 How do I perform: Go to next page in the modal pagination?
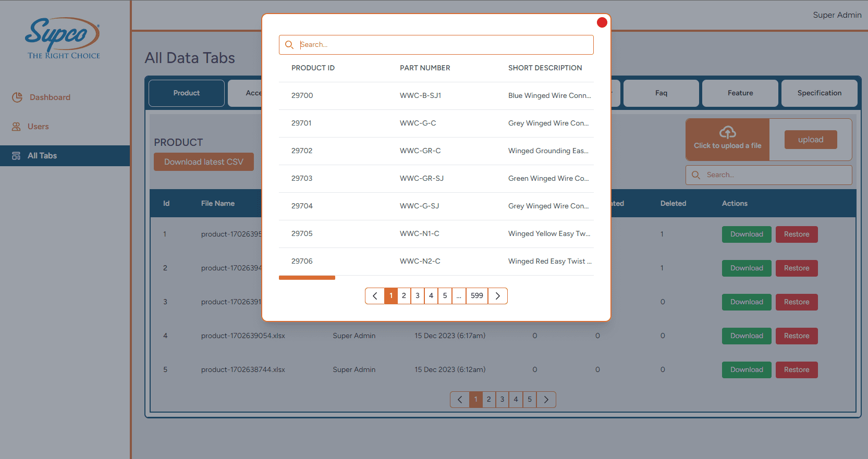[497, 296]
